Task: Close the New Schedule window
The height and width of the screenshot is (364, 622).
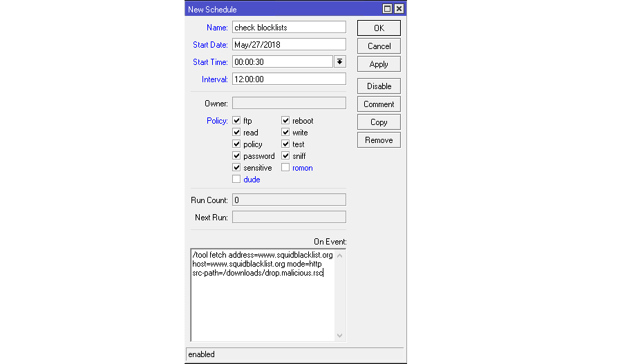Action: point(399,9)
